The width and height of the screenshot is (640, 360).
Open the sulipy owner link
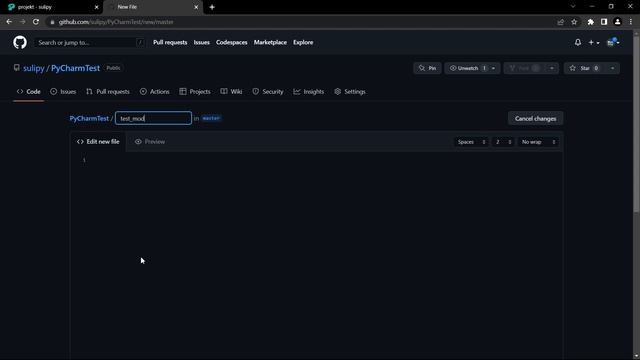pyautogui.click(x=33, y=68)
